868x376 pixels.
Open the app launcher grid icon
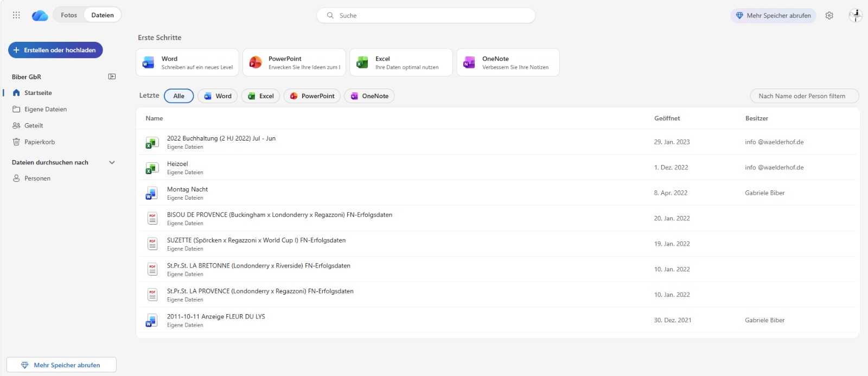pos(16,15)
